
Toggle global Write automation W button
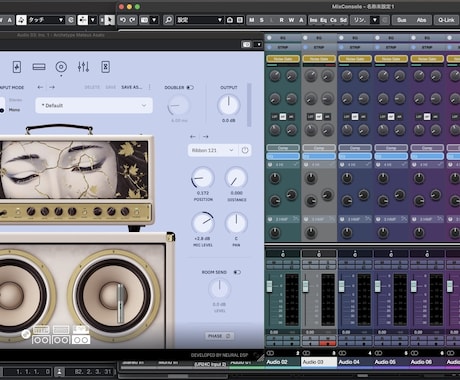pos(292,20)
